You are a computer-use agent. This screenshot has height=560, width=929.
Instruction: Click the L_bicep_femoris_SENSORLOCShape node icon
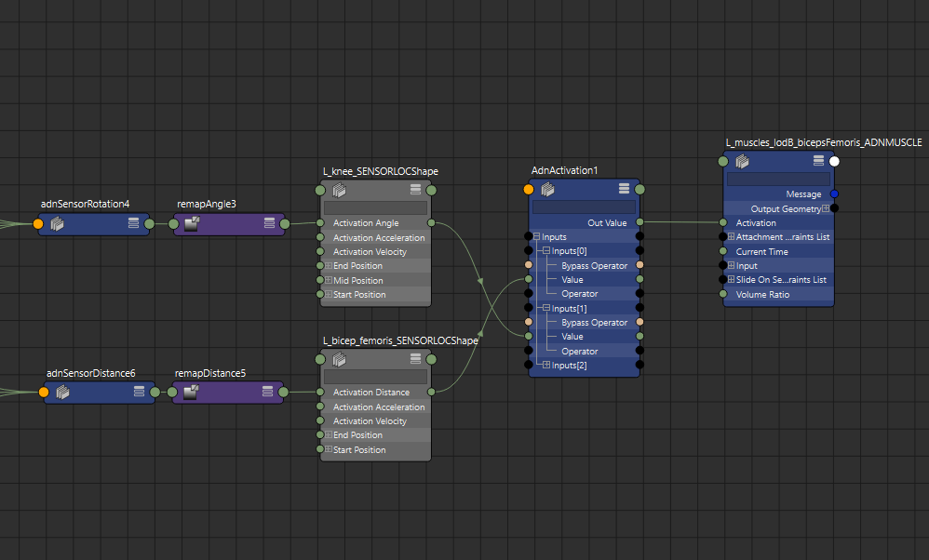(x=340, y=359)
